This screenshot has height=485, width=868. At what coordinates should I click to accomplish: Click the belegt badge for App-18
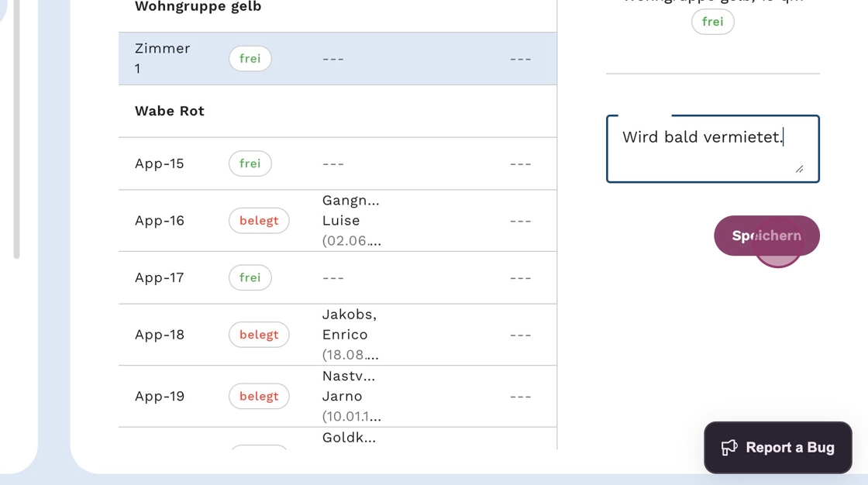259,335
